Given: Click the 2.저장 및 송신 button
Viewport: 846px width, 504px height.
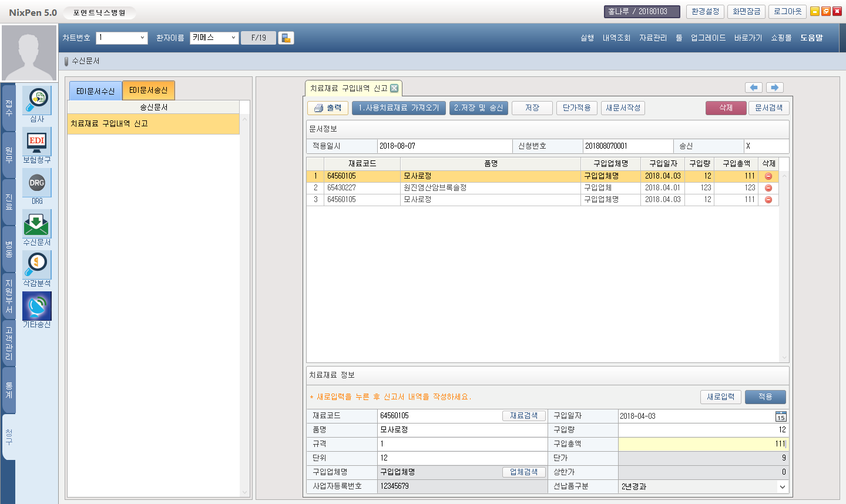Looking at the screenshot, I should click(x=478, y=108).
